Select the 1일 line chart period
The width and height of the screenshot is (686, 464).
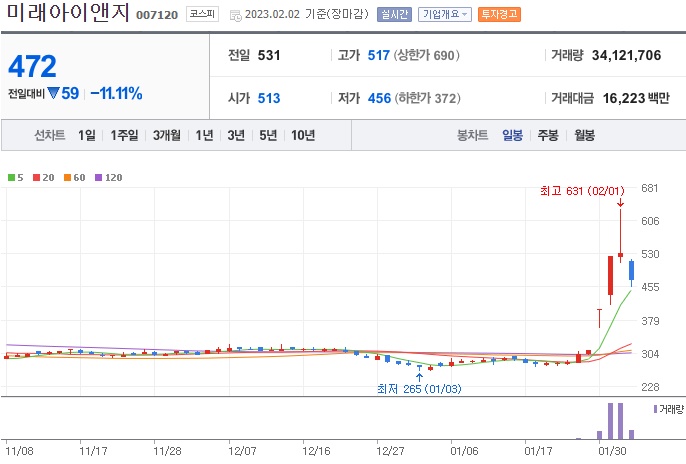pos(87,135)
